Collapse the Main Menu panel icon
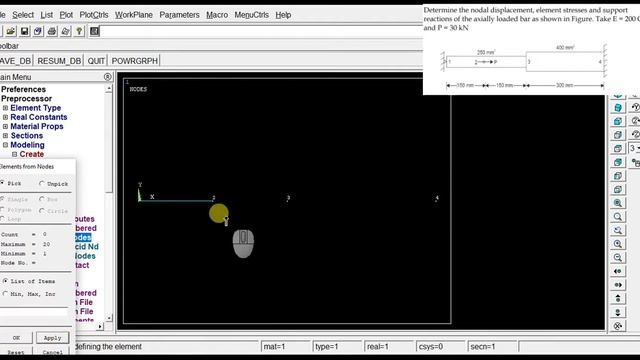This screenshot has height=360, width=640. (107, 77)
